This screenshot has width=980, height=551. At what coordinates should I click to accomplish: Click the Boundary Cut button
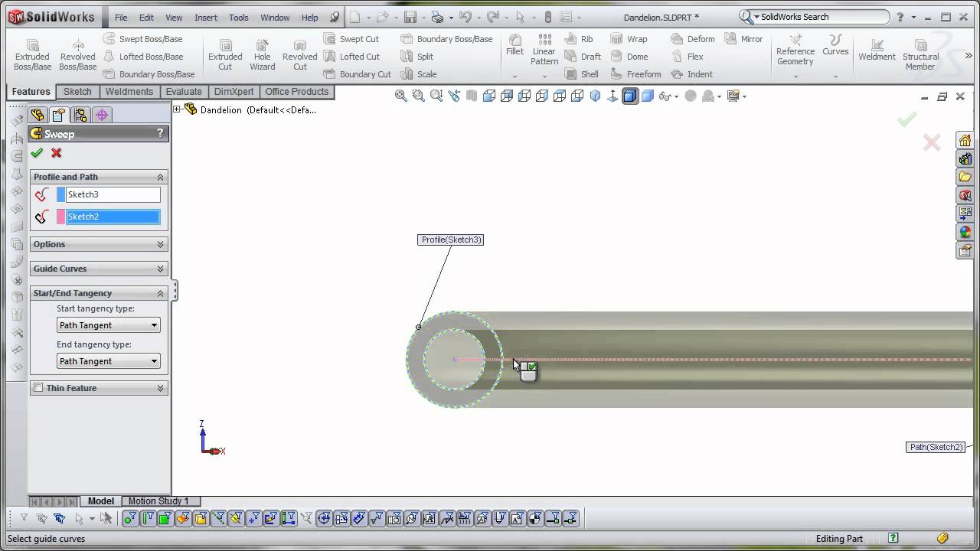(x=358, y=74)
